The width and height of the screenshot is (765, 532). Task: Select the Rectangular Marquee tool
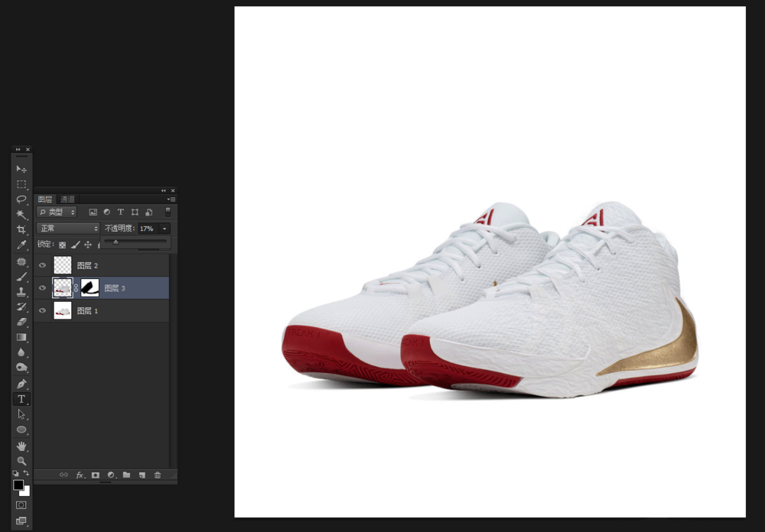coord(21,184)
